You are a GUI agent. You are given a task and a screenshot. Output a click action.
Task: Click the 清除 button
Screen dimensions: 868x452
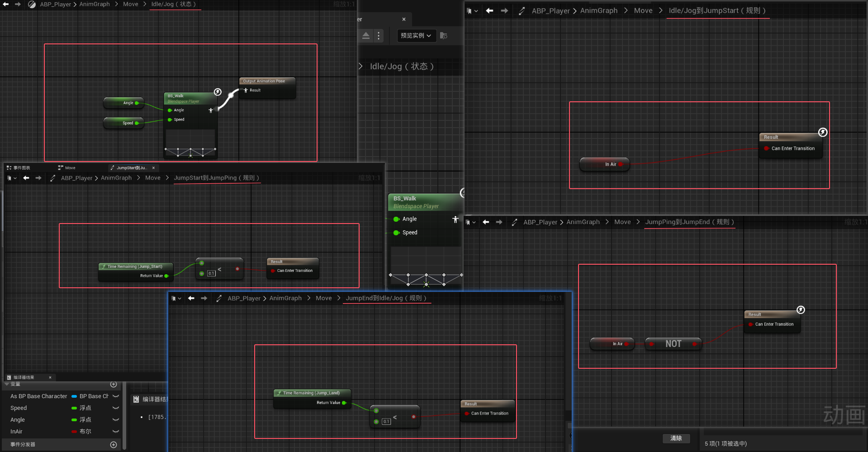click(x=676, y=438)
